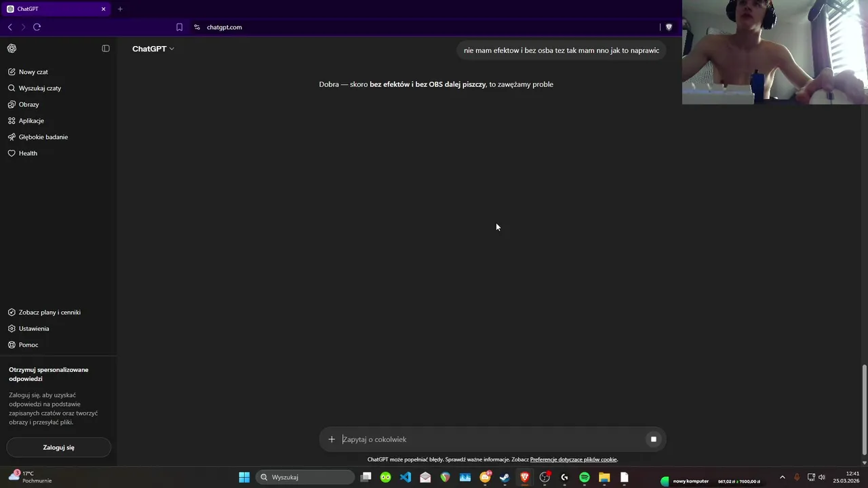
Task: Expand the ChatGPT model dropdown
Action: (153, 49)
